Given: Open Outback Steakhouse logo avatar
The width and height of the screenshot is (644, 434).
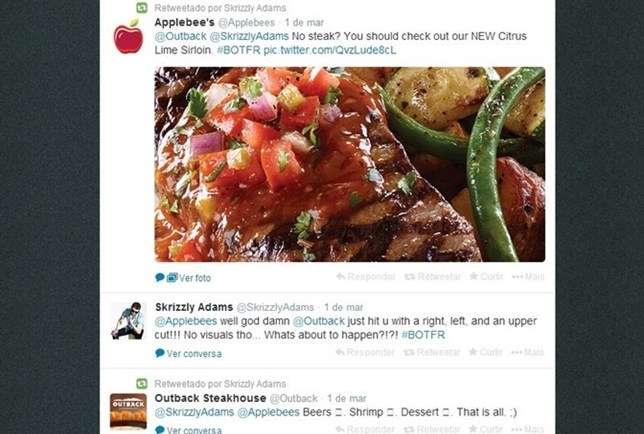Looking at the screenshot, I should point(128,411).
